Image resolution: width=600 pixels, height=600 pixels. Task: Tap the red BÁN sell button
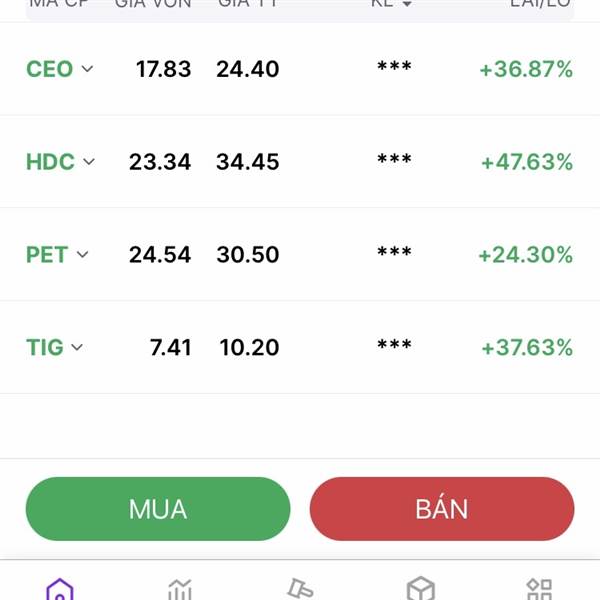(442, 509)
